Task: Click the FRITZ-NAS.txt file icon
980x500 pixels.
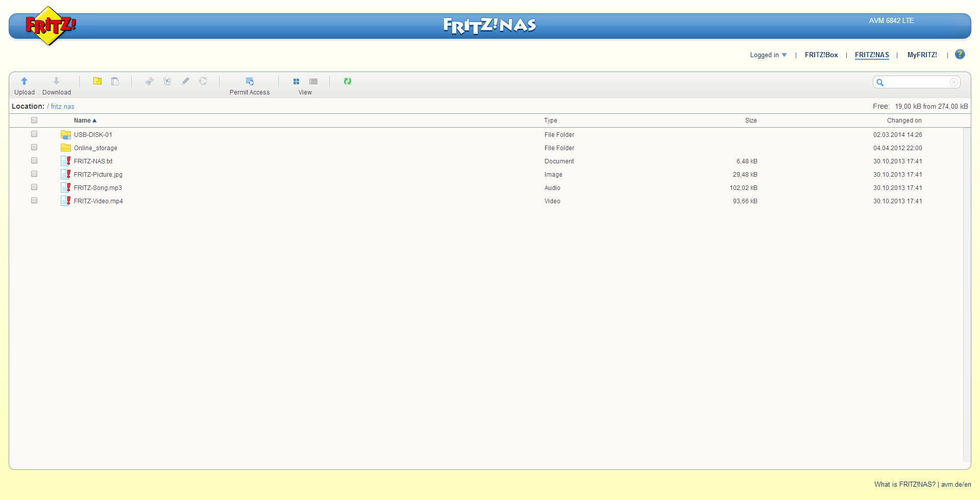Action: point(66,161)
